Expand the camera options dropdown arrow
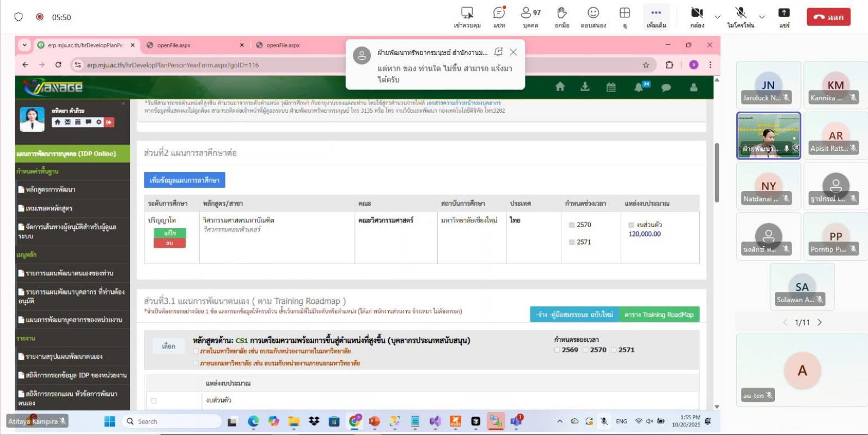 (717, 17)
